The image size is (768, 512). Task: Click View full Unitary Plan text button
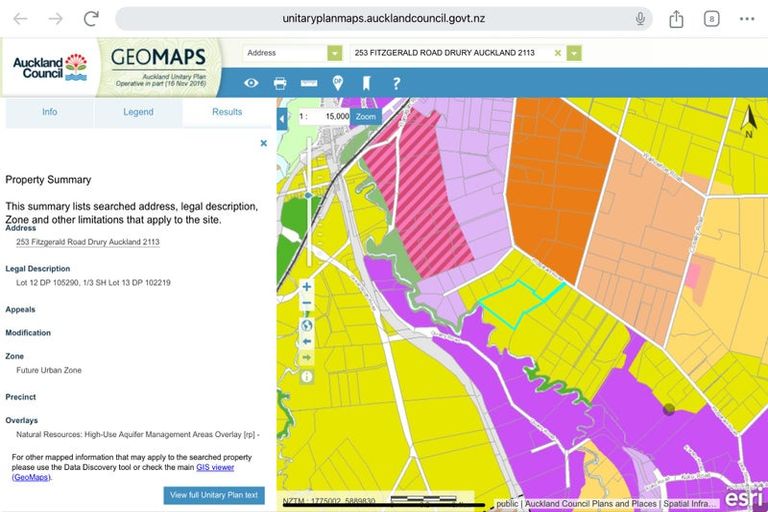(214, 495)
